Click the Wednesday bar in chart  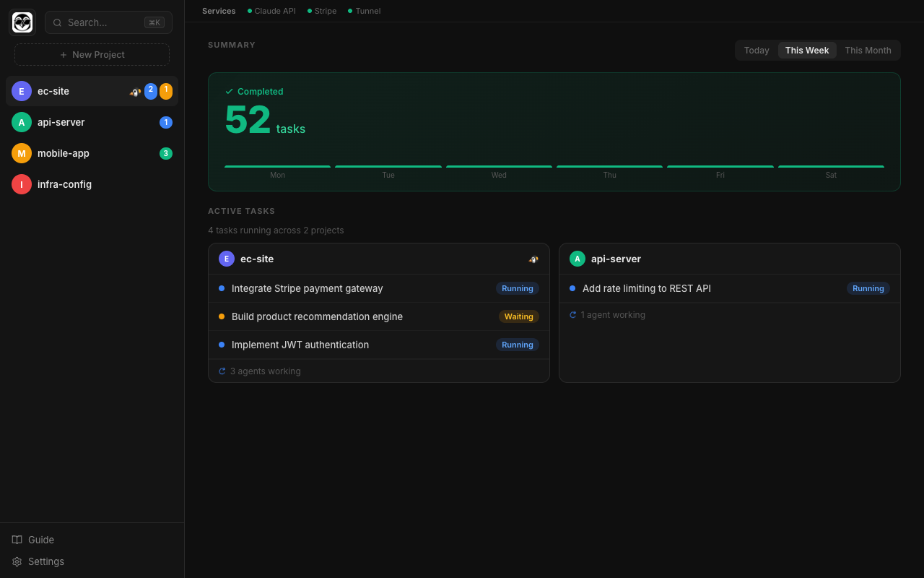pos(499,166)
